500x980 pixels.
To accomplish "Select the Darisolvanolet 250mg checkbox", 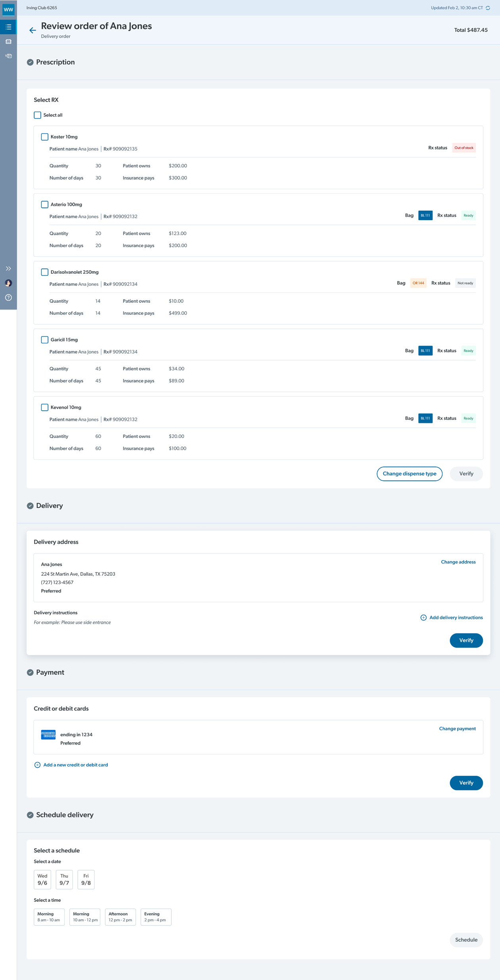I will point(45,272).
